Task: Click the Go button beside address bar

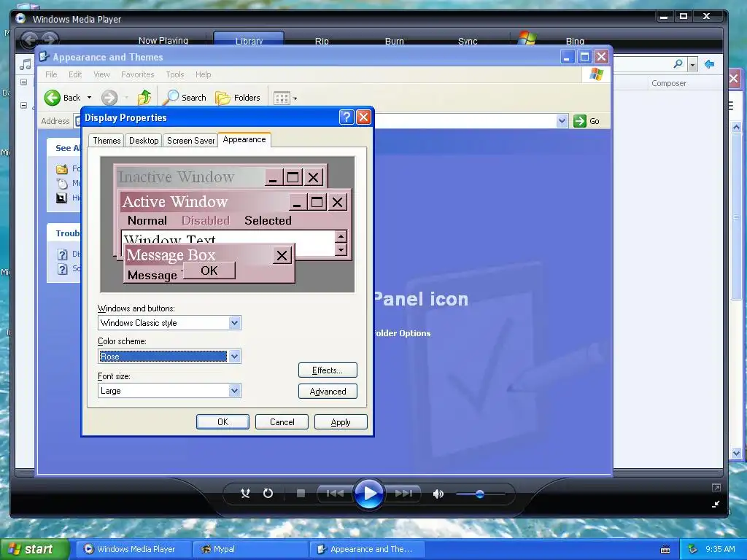Action: (587, 121)
